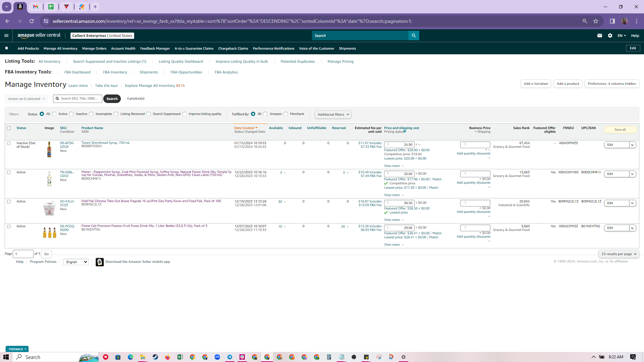Open Add Products in favorites bar
The height and width of the screenshot is (362, 644).
(x=28, y=49)
